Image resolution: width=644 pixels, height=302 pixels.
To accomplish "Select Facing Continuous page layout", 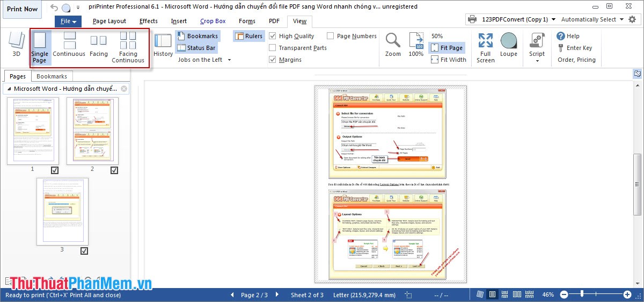I will pos(128,47).
